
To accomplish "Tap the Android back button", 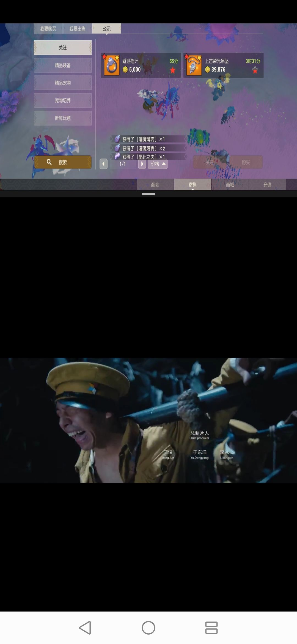I will pyautogui.click(x=85, y=628).
